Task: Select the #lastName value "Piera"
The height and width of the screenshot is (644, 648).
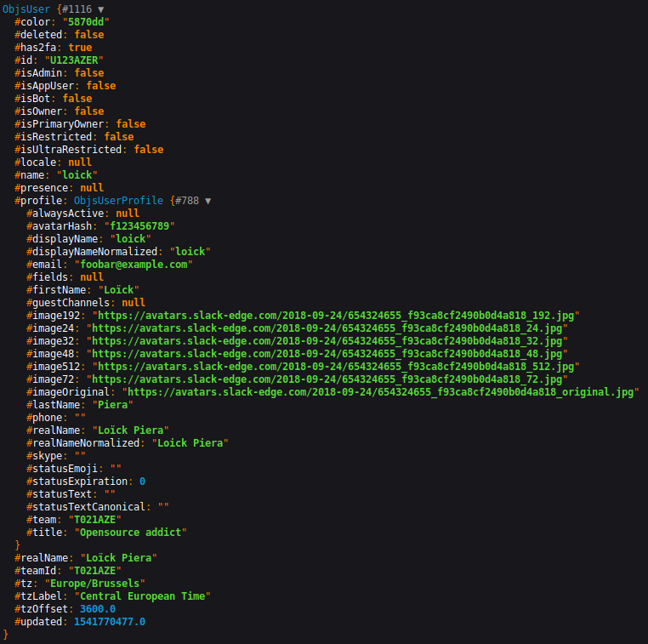Action: pos(113,405)
